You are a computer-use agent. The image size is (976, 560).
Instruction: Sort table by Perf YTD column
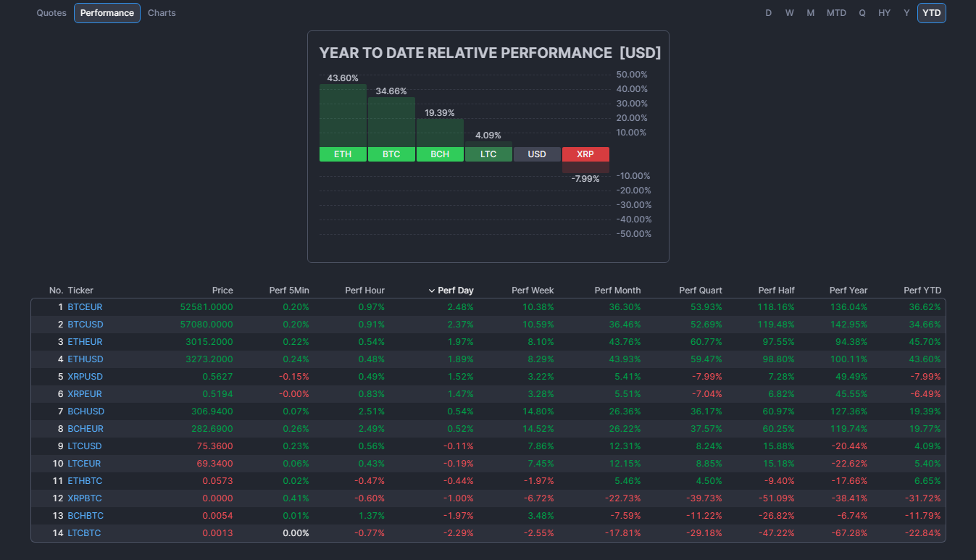922,291
